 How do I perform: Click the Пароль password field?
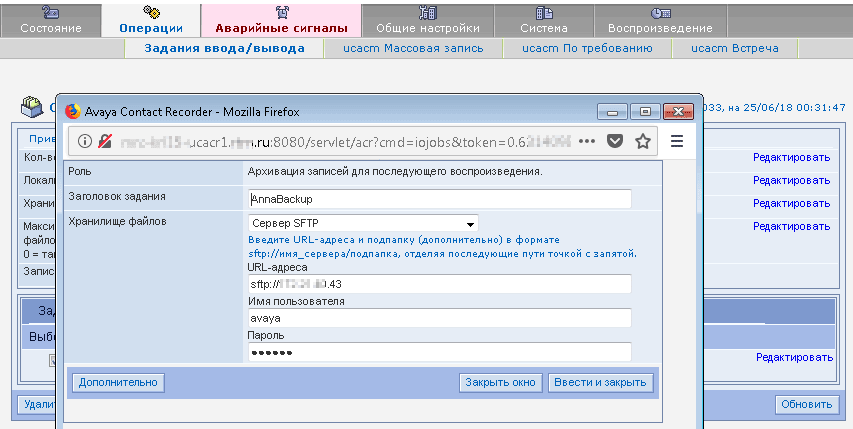click(440, 352)
